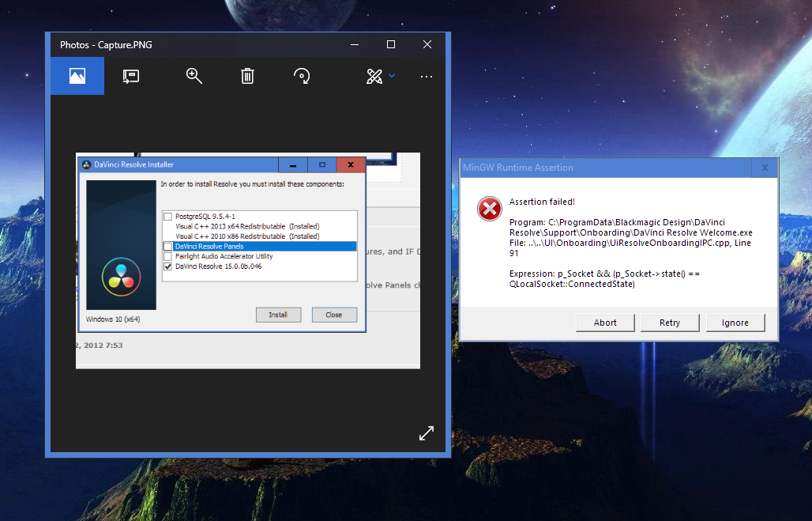
Task: Close the Photos window
Action: 427,44
